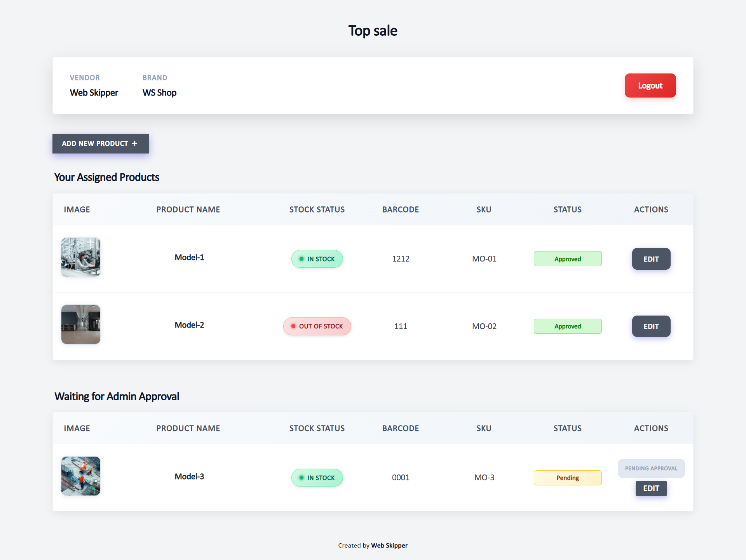The height and width of the screenshot is (560, 746).
Task: Click the Barcode header in Waiting for Approval table
Action: pyautogui.click(x=400, y=428)
